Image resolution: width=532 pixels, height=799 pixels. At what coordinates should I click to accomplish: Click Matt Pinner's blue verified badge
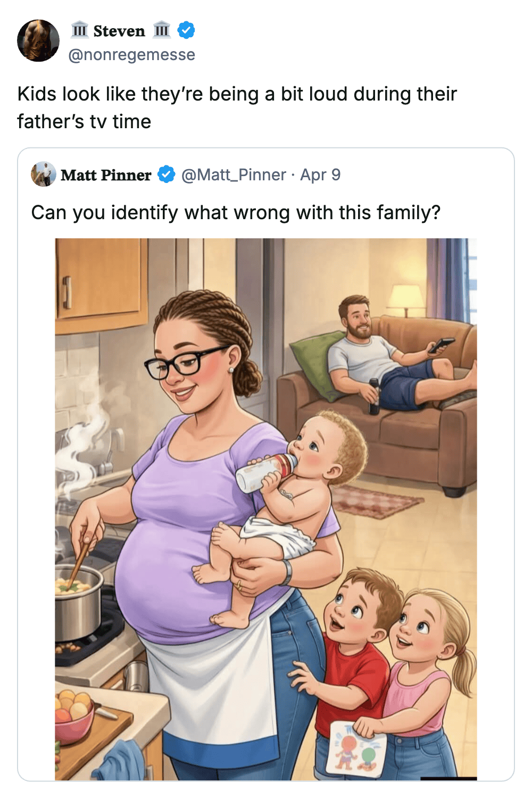pyautogui.click(x=167, y=174)
